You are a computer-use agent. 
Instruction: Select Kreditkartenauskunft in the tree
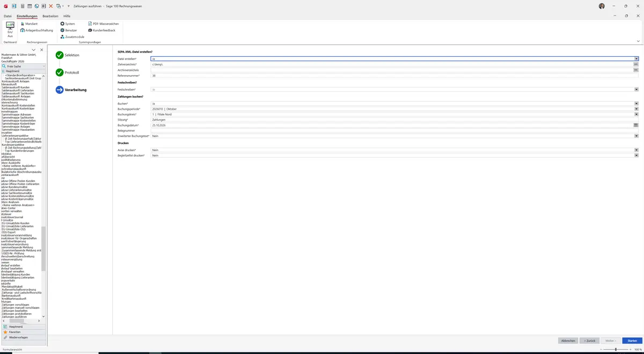point(14,299)
